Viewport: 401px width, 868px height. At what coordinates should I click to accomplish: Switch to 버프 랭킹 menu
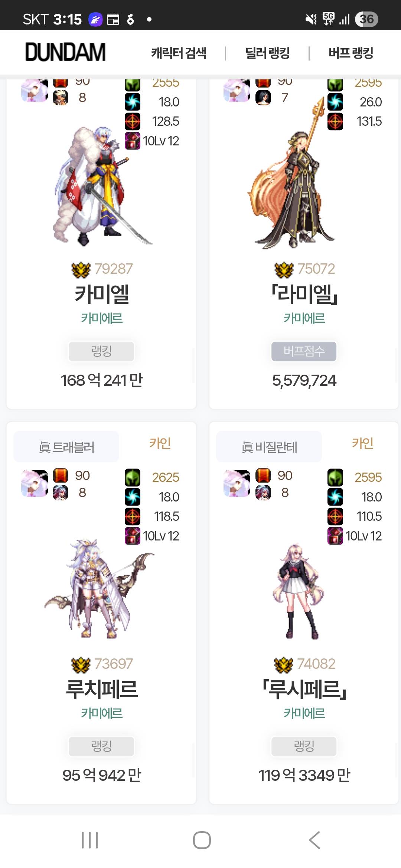click(x=351, y=53)
